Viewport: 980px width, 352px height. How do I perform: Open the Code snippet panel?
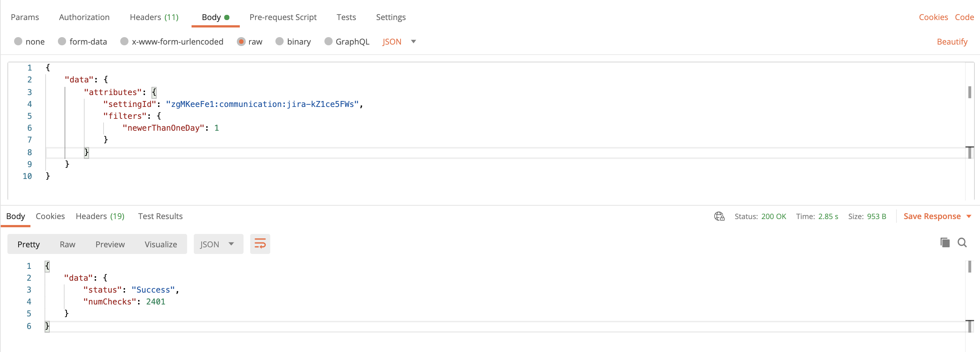964,17
